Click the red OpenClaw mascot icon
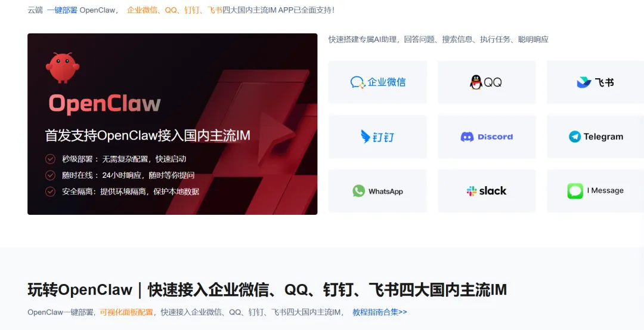 [63, 68]
